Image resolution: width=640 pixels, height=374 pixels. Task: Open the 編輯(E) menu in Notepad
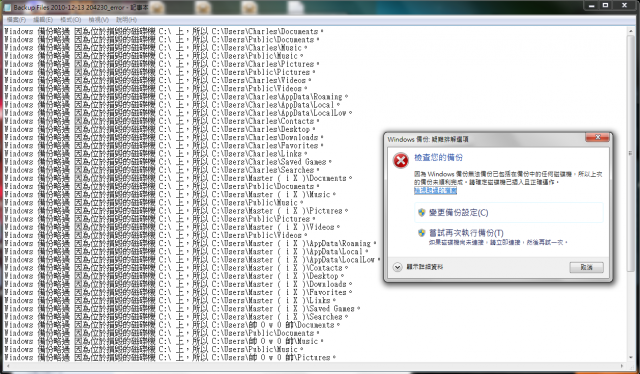[x=43, y=20]
